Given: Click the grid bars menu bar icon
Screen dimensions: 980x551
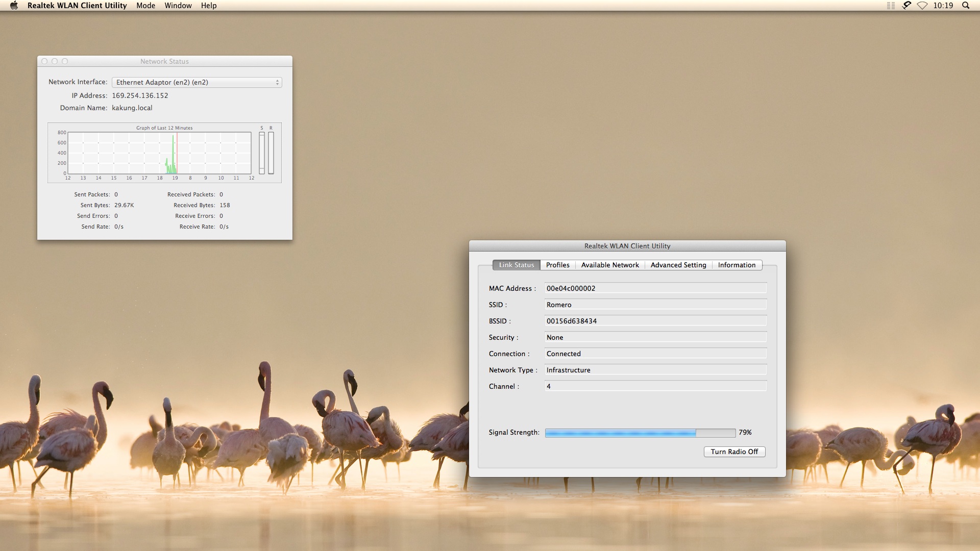Looking at the screenshot, I should click(x=891, y=6).
